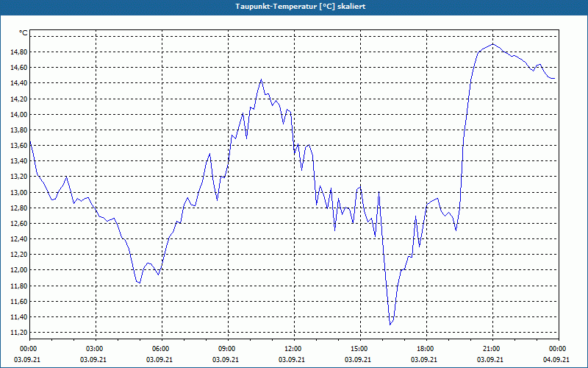The width and height of the screenshot is (588, 368).
Task: Click the '°C' unit label on y-axis
Action: coord(24,33)
